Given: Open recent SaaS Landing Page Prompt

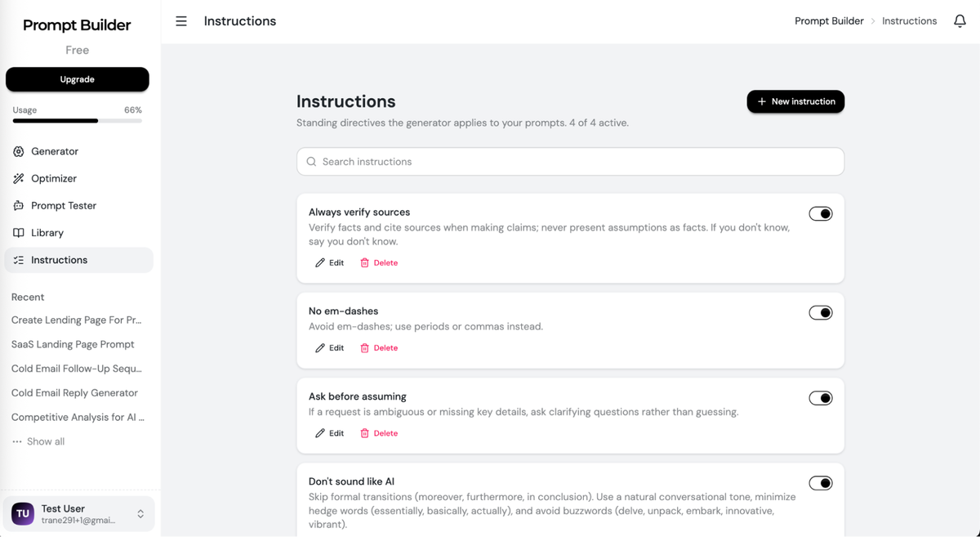Looking at the screenshot, I should [x=73, y=344].
